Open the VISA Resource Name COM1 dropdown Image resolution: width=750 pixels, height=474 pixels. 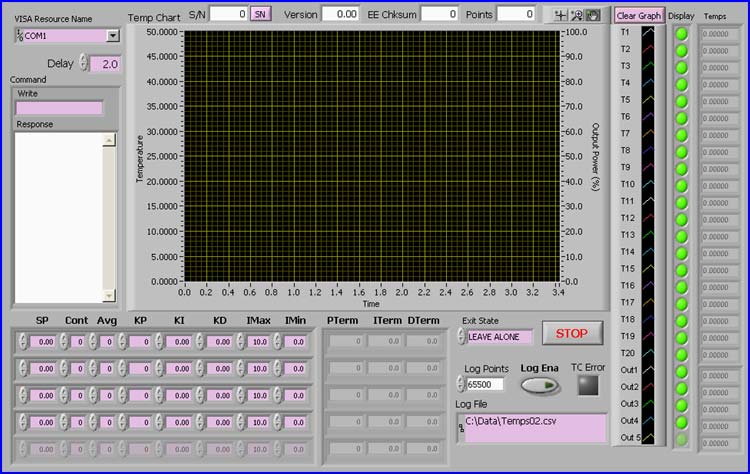pos(112,35)
